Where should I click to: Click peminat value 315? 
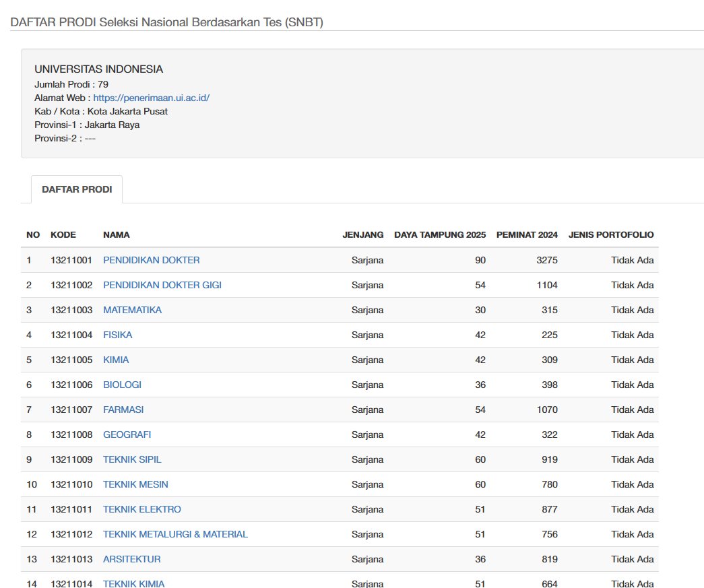coord(550,310)
